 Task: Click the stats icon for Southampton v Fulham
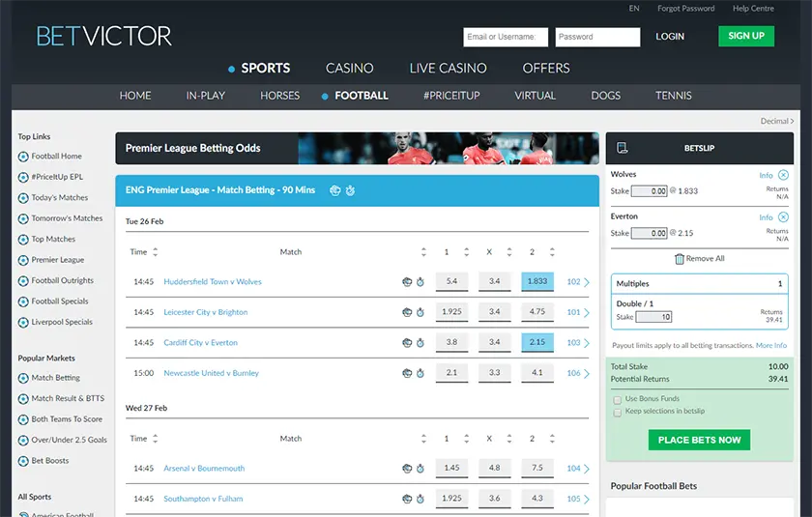407,499
